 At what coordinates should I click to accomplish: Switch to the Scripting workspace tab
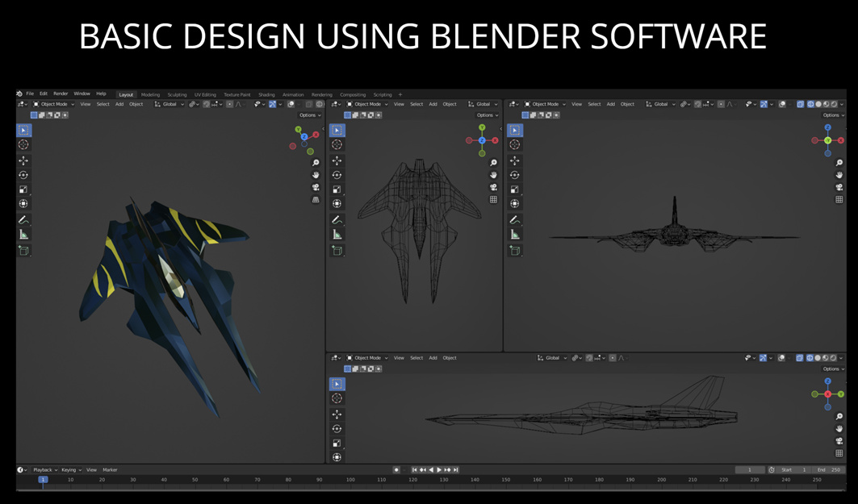click(x=383, y=94)
